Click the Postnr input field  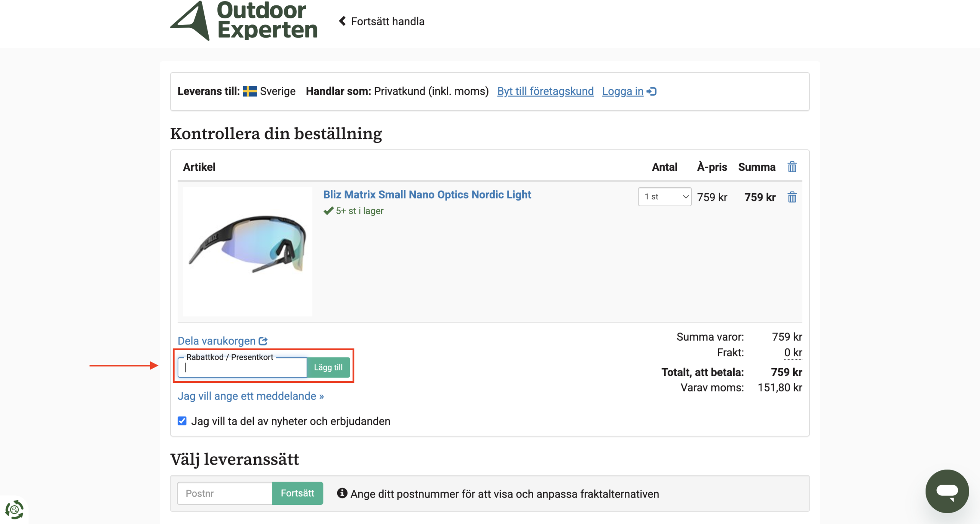coord(225,493)
